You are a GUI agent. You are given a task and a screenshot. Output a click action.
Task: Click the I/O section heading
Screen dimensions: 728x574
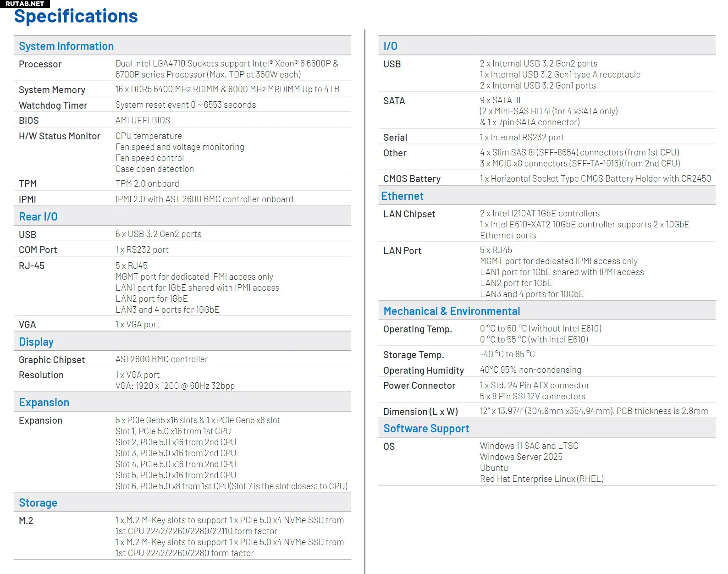[390, 46]
